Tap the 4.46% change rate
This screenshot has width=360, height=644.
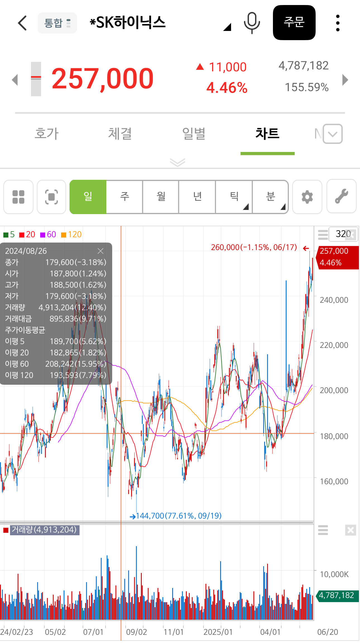(x=227, y=88)
